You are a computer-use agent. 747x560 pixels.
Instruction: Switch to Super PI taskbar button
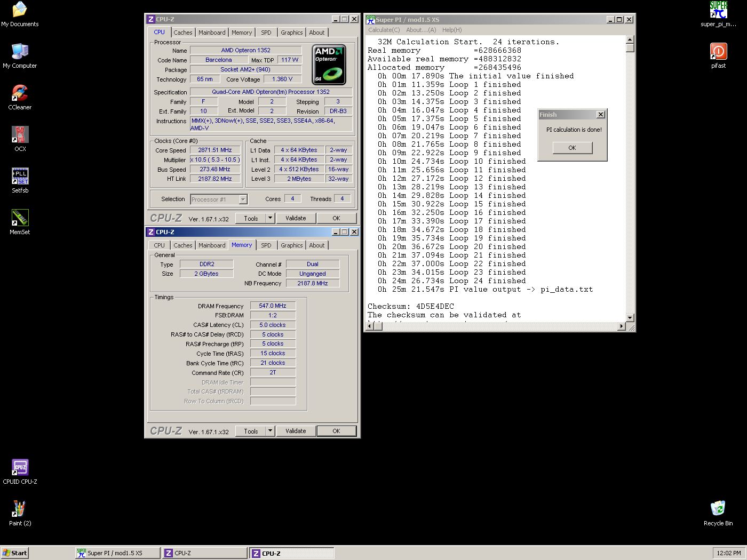point(117,553)
